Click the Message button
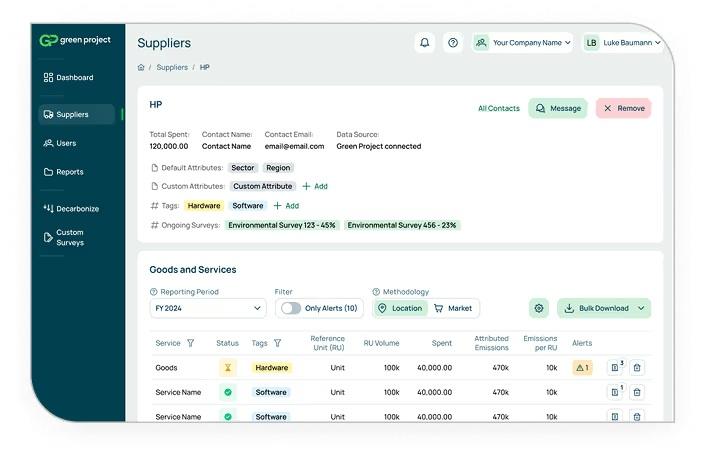 [558, 108]
